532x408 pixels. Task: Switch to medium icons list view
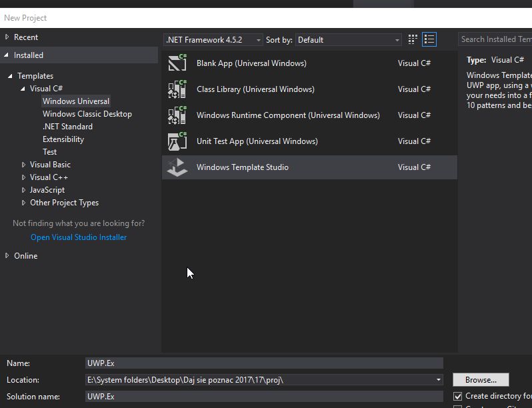pos(429,40)
